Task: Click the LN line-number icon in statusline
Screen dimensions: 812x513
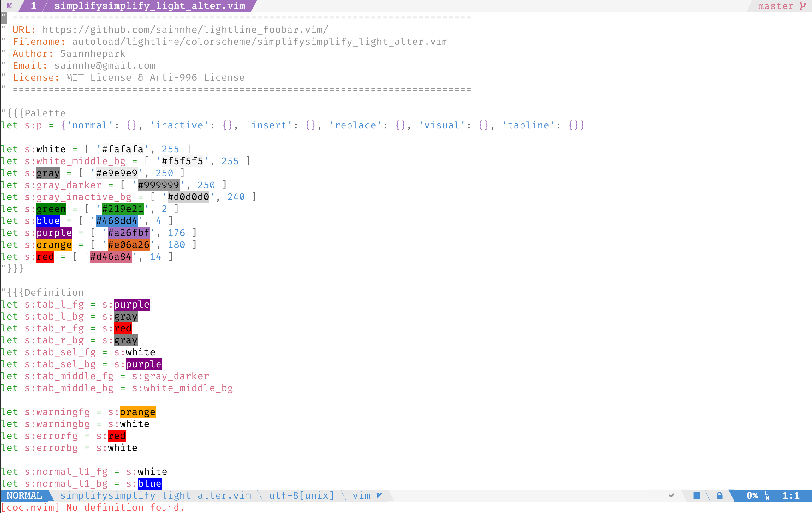Action: tap(768, 496)
